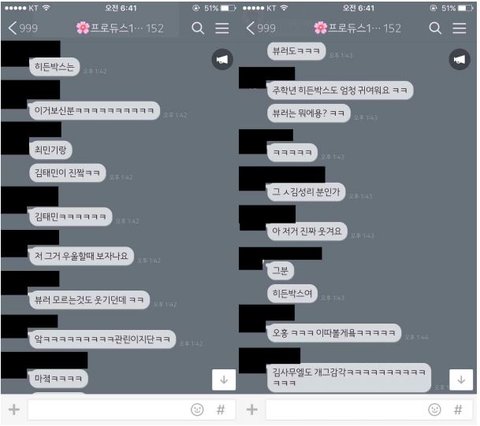This screenshot has height=426, width=480.
Task: Tap the megaphone notice icon in left chat
Action: coord(222,59)
